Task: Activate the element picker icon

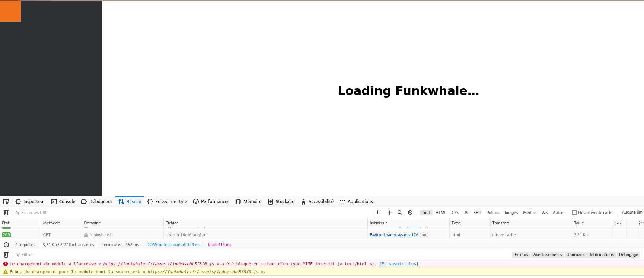Action: coord(6,202)
